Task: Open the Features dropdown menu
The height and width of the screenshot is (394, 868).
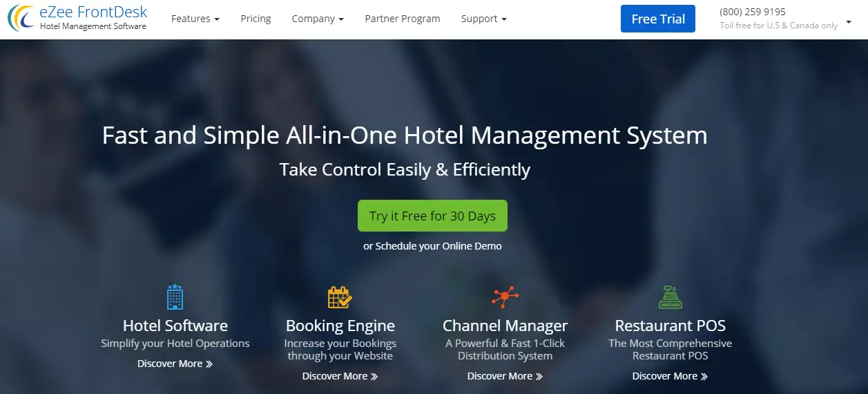Action: [x=195, y=19]
